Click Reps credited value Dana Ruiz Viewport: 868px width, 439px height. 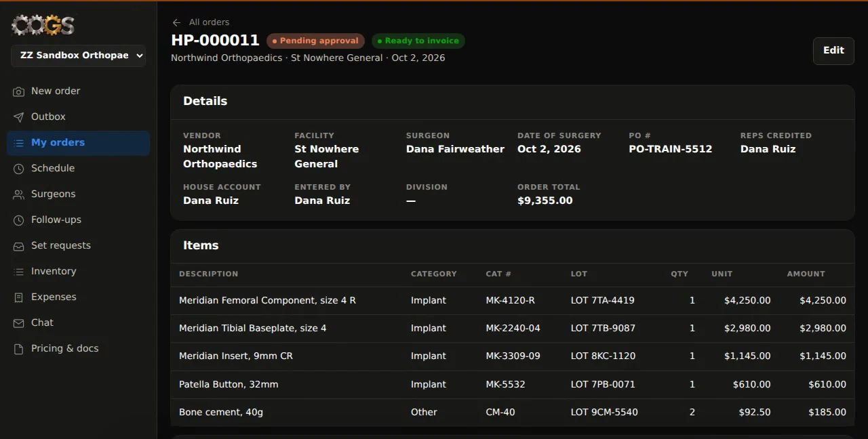[x=768, y=149]
